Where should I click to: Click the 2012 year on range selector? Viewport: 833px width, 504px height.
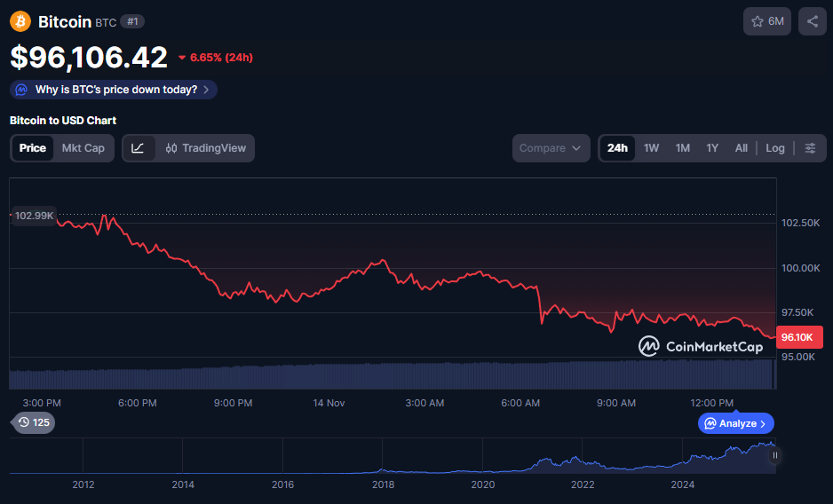tap(83, 484)
